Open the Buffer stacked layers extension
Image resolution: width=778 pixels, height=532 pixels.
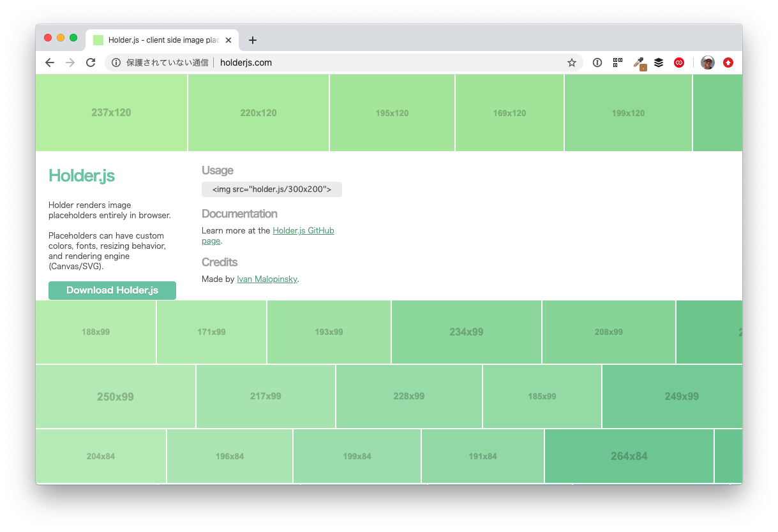pyautogui.click(x=659, y=63)
